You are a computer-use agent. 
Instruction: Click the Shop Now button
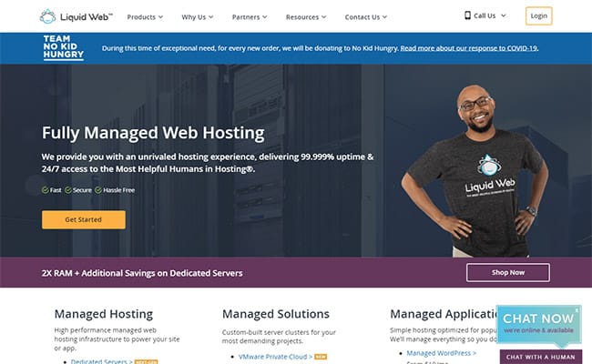point(507,272)
